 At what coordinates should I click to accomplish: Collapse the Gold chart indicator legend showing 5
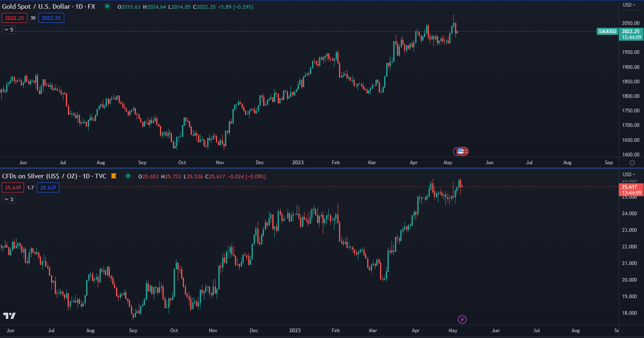[9, 30]
